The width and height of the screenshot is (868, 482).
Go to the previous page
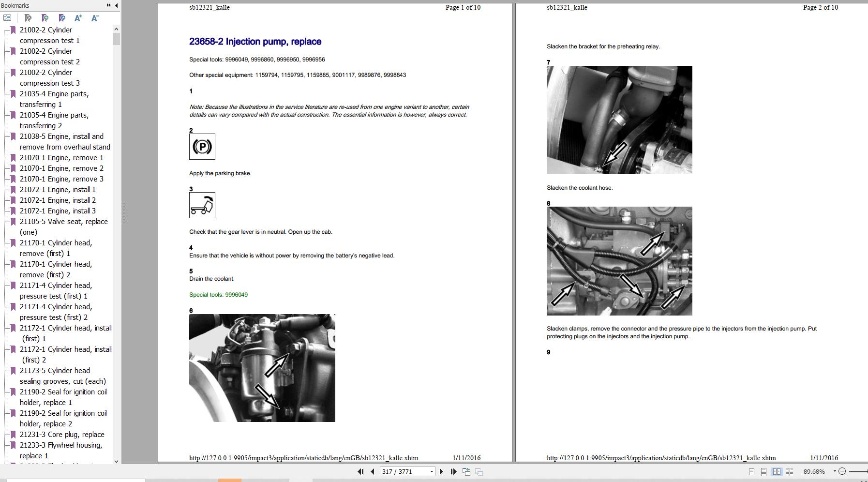coord(373,471)
